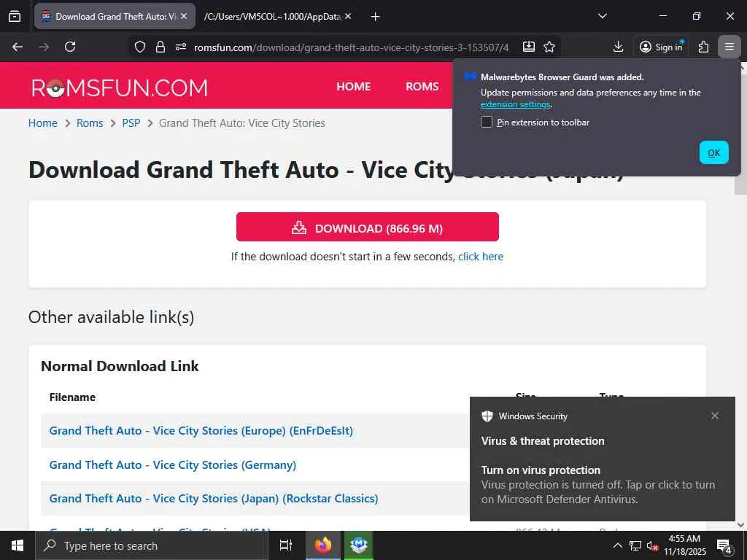
Task: Open Firefox application menu
Action: (x=729, y=47)
